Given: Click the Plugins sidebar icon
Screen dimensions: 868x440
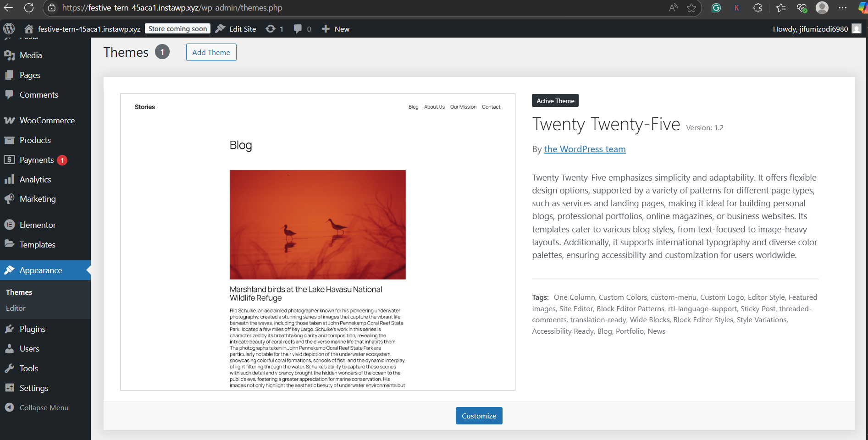Looking at the screenshot, I should [9, 329].
